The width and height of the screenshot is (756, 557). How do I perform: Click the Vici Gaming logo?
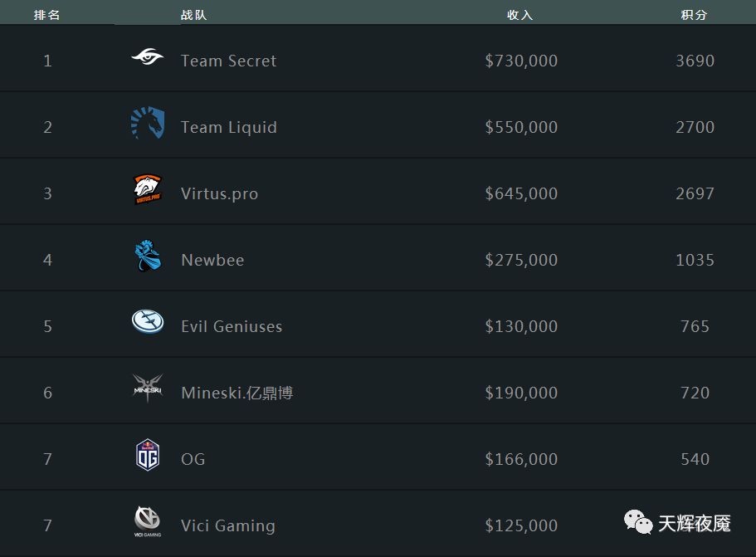point(148,521)
